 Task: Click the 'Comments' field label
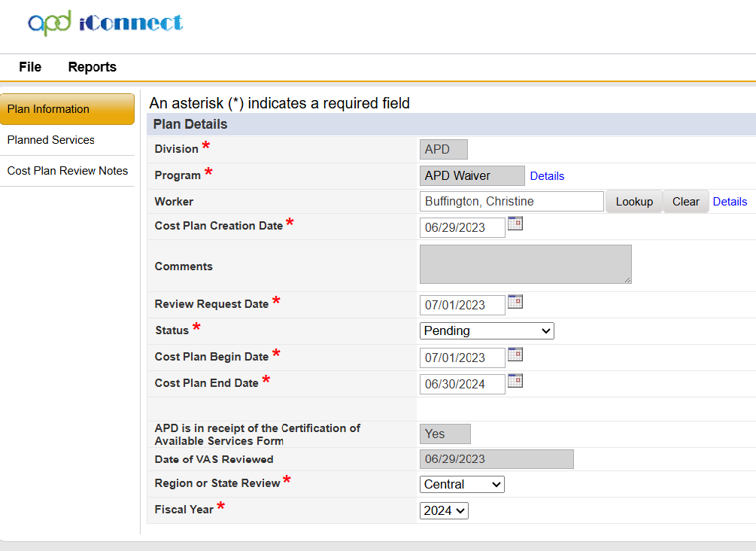[184, 266]
